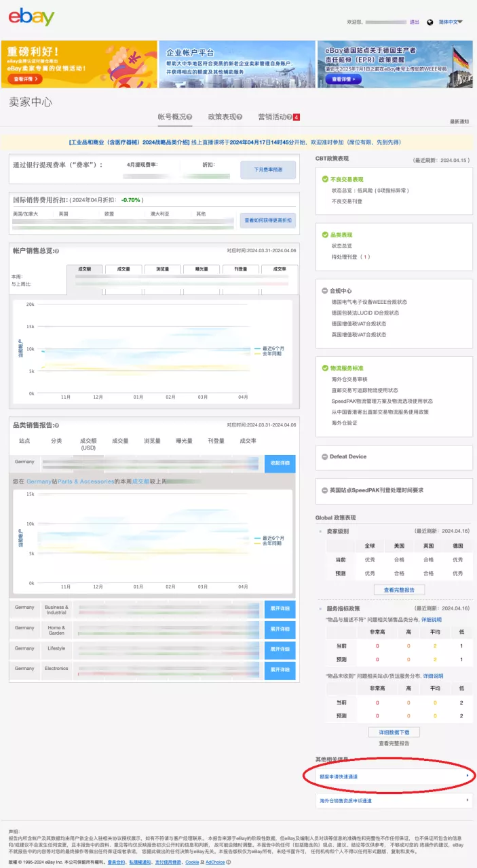The image size is (477, 868).
Task: Select the 曝光量 metric tab
Action: (202, 269)
